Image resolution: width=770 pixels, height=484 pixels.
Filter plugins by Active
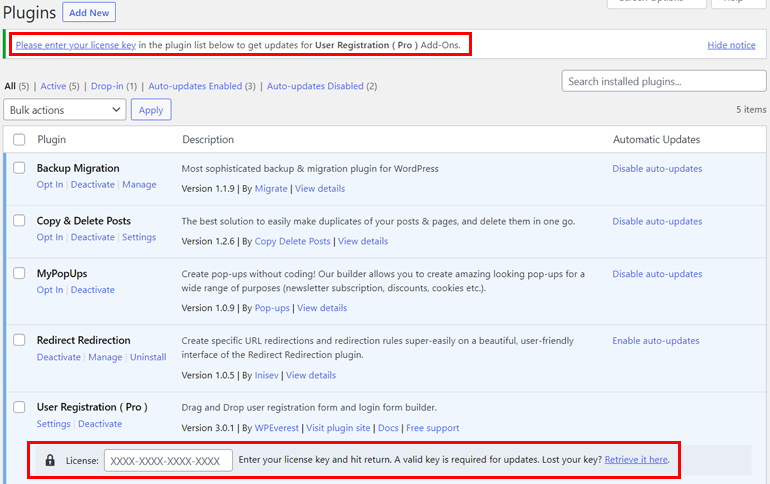tap(53, 86)
